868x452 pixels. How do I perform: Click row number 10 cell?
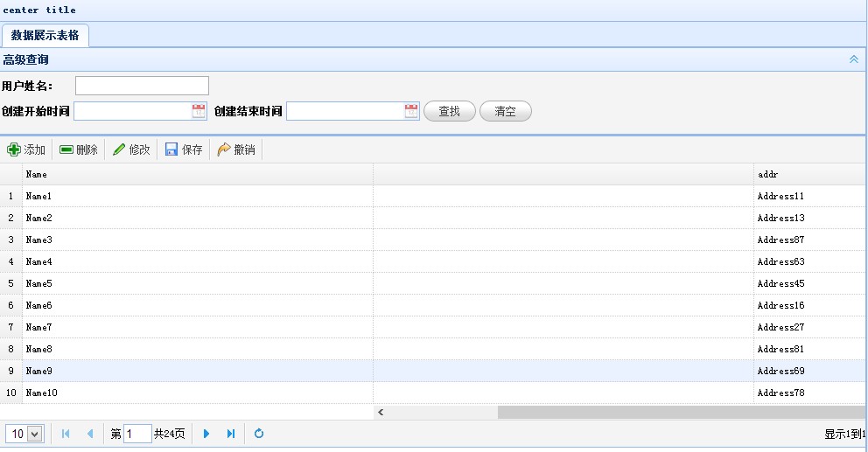click(11, 393)
